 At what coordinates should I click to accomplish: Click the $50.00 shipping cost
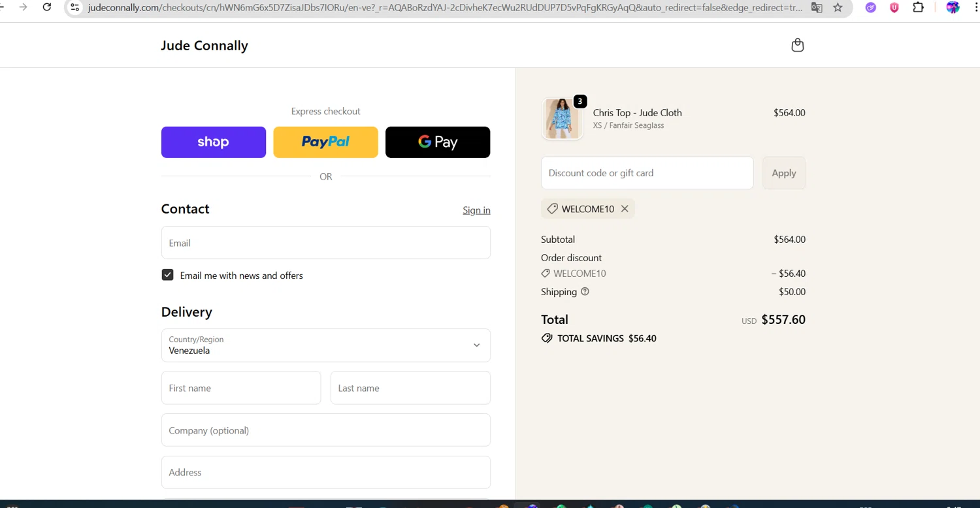(x=792, y=292)
